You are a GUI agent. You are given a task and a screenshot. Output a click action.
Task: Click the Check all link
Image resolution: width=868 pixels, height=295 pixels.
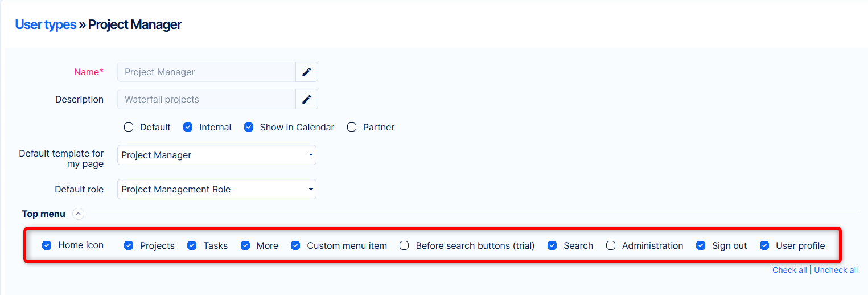click(789, 270)
